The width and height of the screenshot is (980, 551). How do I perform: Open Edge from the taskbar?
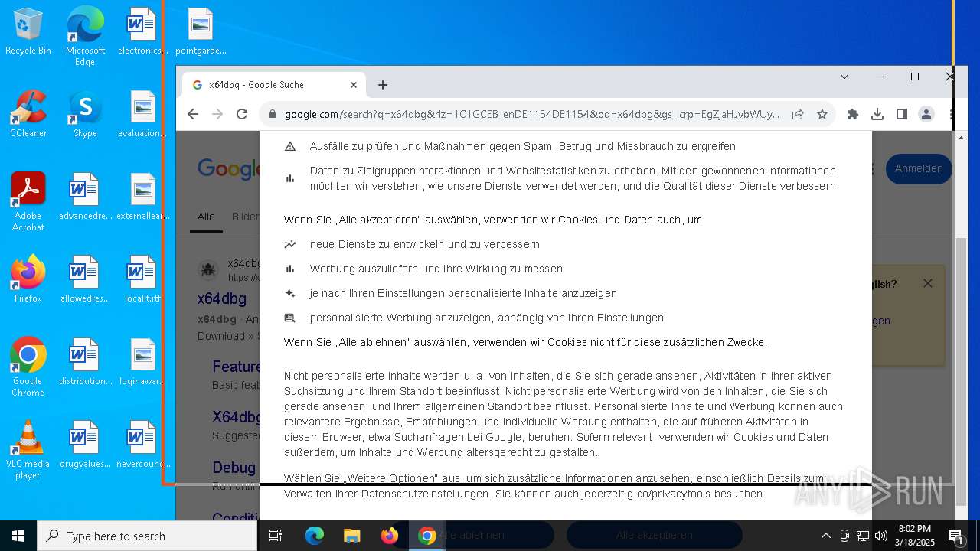pos(315,536)
